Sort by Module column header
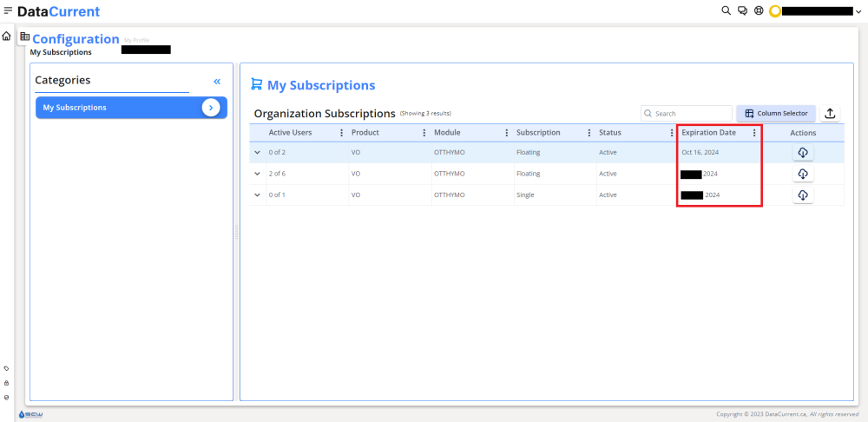 pyautogui.click(x=447, y=133)
